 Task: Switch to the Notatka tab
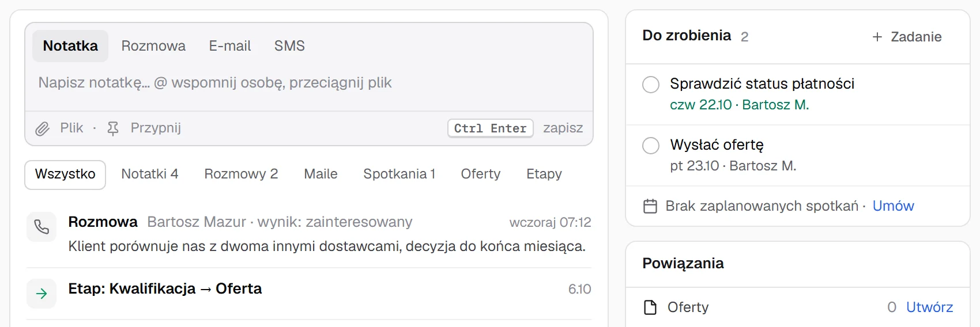[x=70, y=46]
